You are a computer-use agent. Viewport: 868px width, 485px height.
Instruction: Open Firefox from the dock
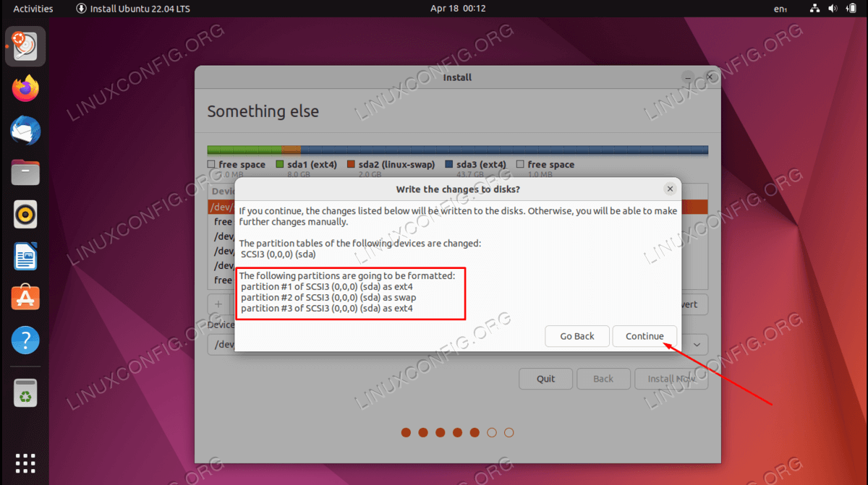coord(25,90)
